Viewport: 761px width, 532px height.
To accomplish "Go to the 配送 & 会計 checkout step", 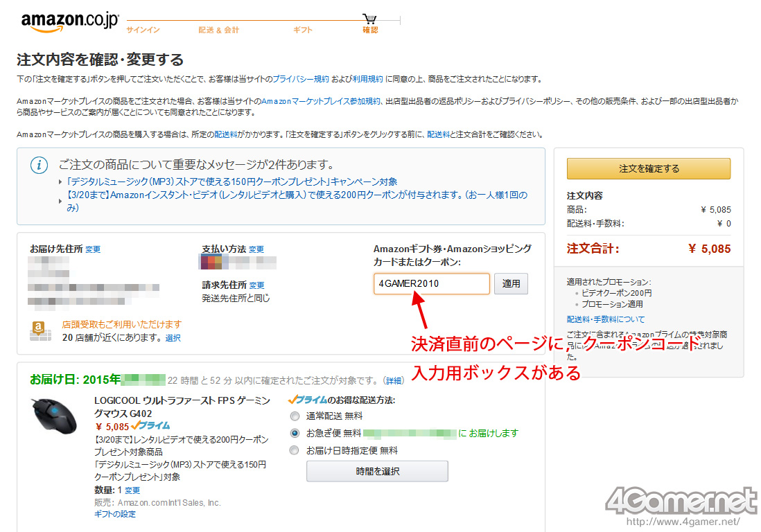I will click(x=218, y=30).
